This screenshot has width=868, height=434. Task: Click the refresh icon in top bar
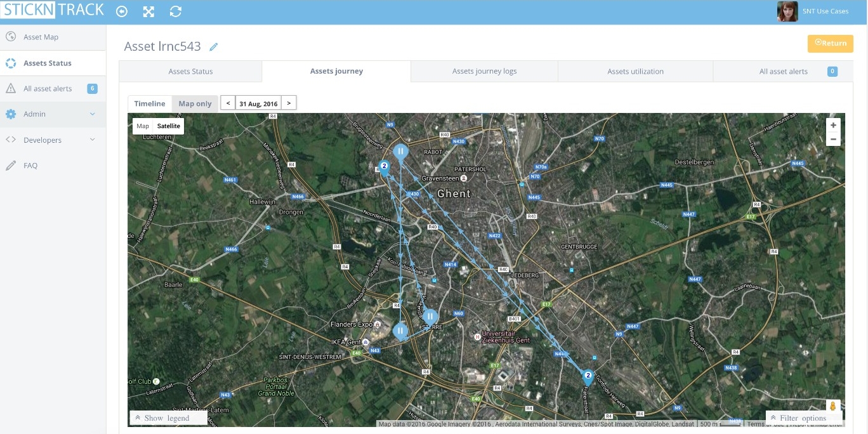coord(176,11)
